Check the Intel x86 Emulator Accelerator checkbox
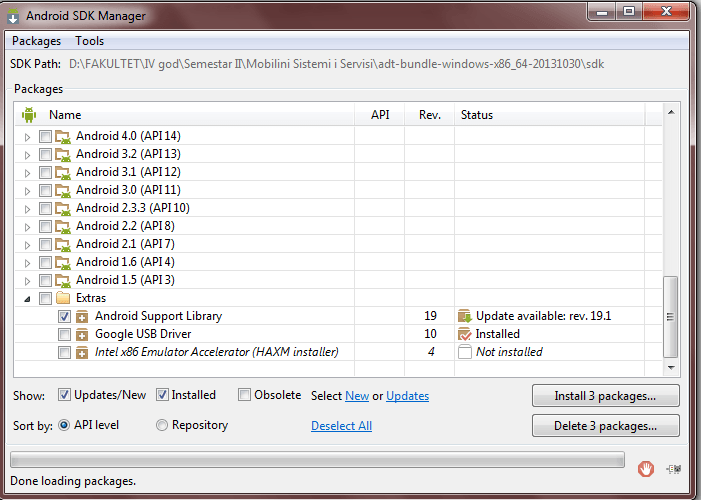 coord(64,352)
